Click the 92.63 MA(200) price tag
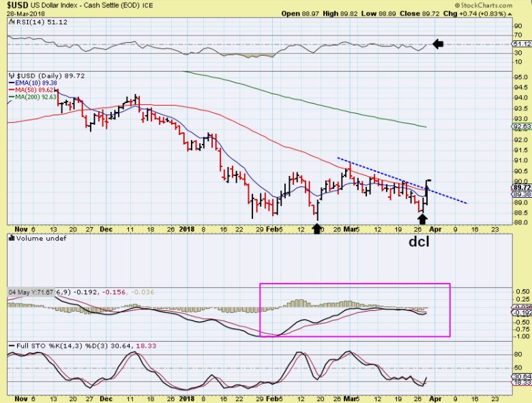The height and width of the screenshot is (403, 532). coord(522,127)
